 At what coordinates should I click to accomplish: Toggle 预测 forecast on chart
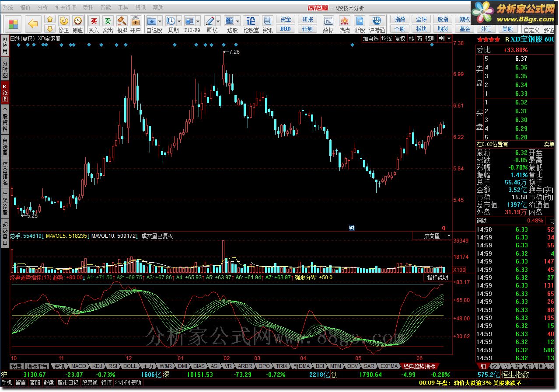[x=430, y=38]
